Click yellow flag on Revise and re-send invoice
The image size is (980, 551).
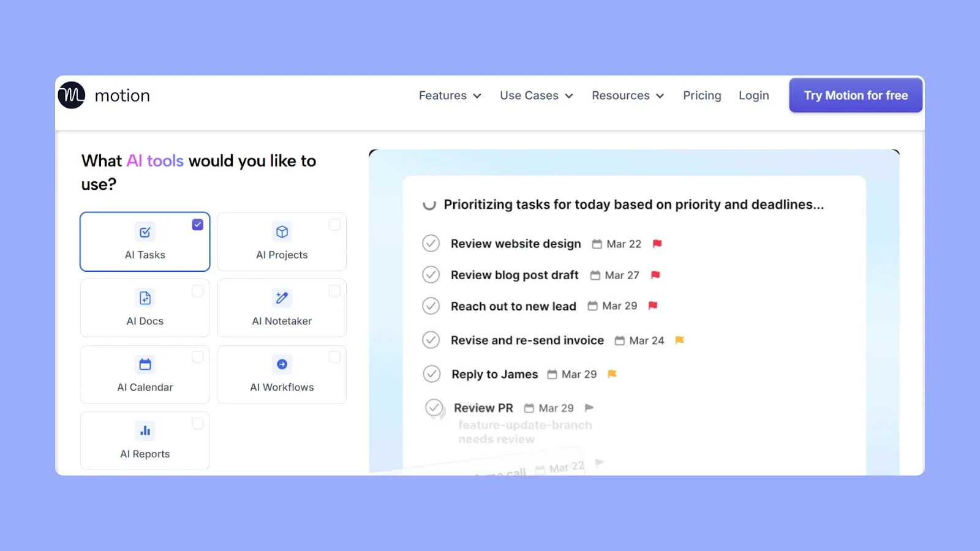(680, 340)
